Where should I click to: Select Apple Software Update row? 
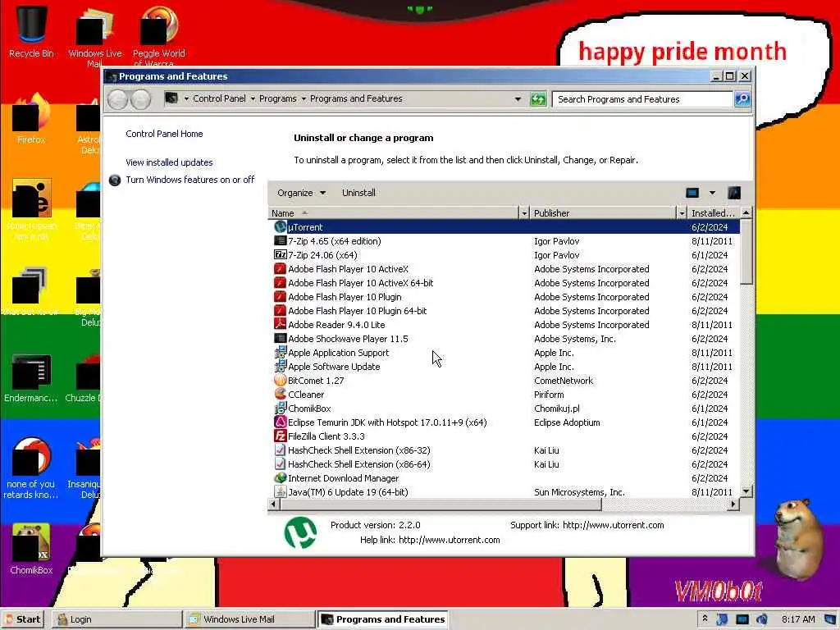click(504, 367)
